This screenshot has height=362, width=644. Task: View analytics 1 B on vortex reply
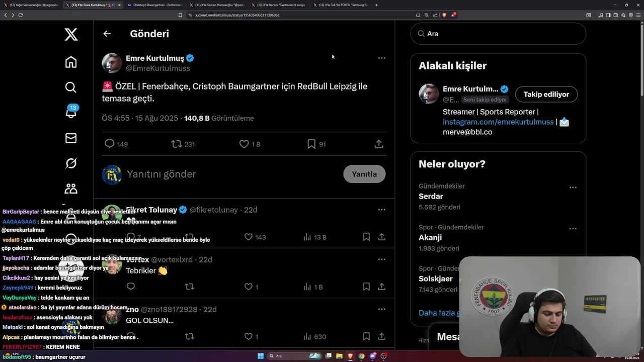313,287
